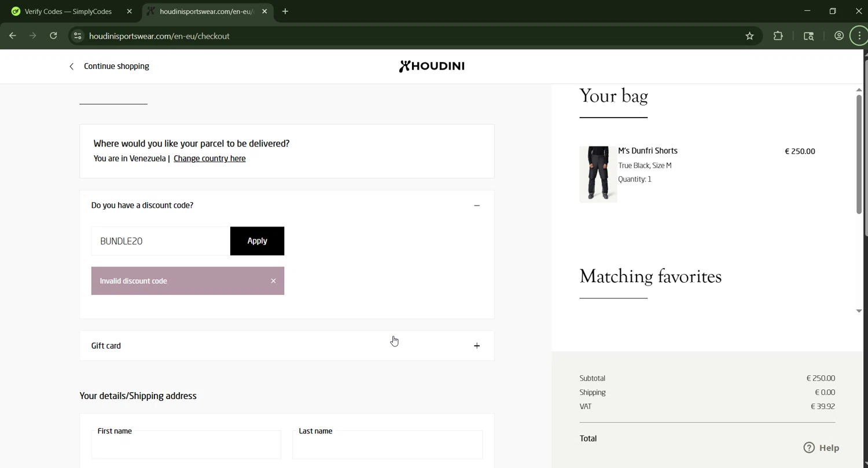Click 'True Black, Size M' text
The height and width of the screenshot is (468, 868).
tap(645, 166)
